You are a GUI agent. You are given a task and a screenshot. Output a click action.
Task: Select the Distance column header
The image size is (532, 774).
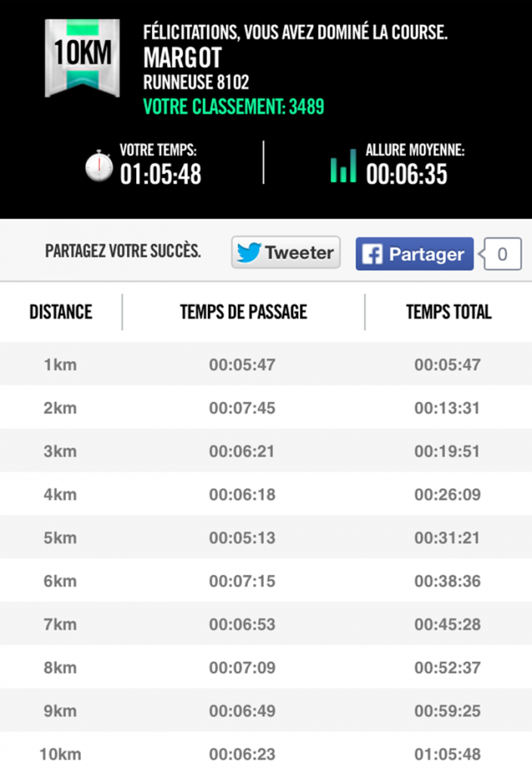coord(60,311)
